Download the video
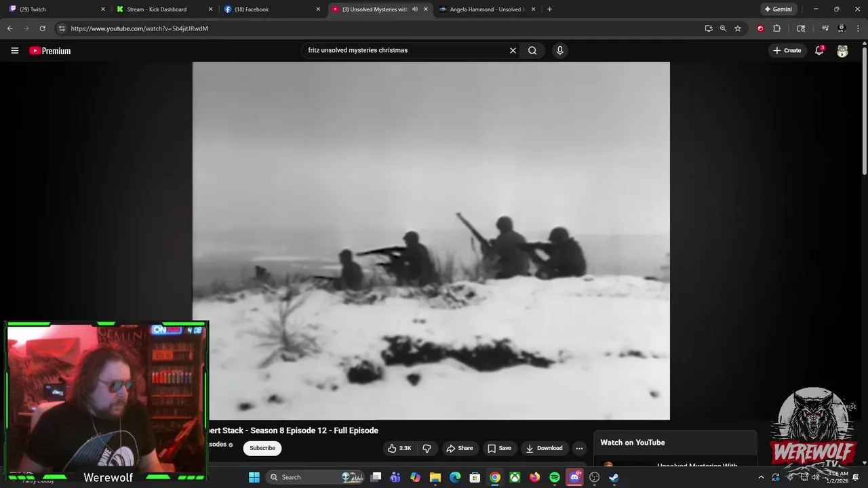The height and width of the screenshot is (488, 868). point(544,448)
